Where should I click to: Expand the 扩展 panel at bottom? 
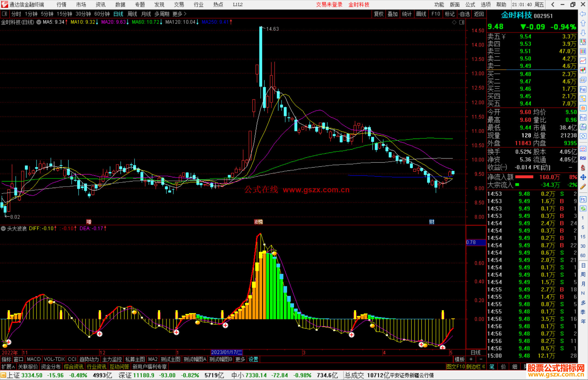(8, 367)
